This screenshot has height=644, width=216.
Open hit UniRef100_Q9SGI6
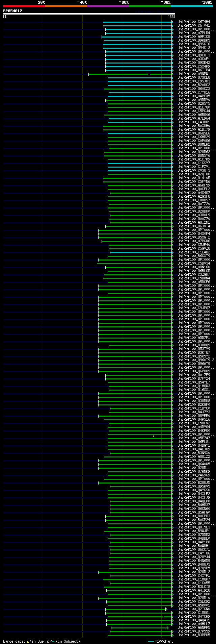click(x=194, y=44)
